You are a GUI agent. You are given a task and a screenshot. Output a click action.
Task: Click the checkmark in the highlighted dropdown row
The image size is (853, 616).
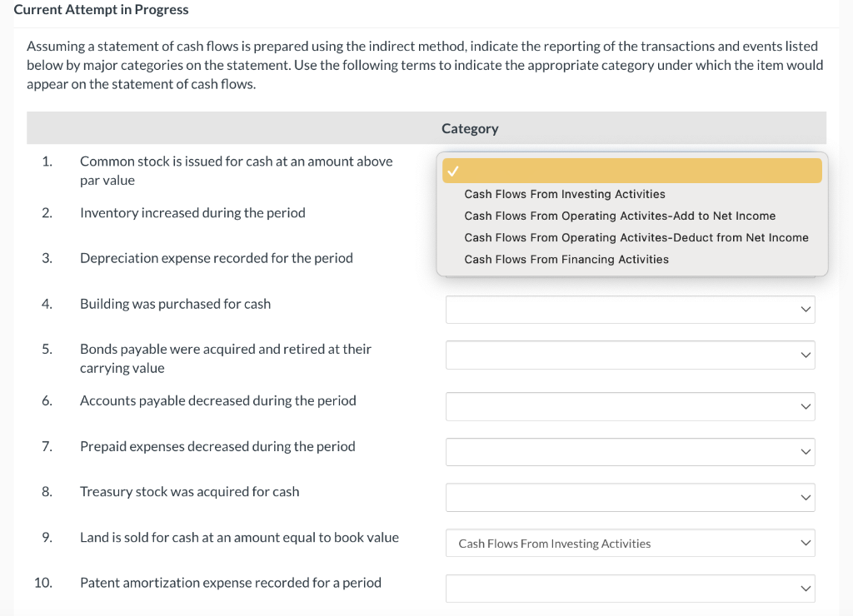pos(452,170)
